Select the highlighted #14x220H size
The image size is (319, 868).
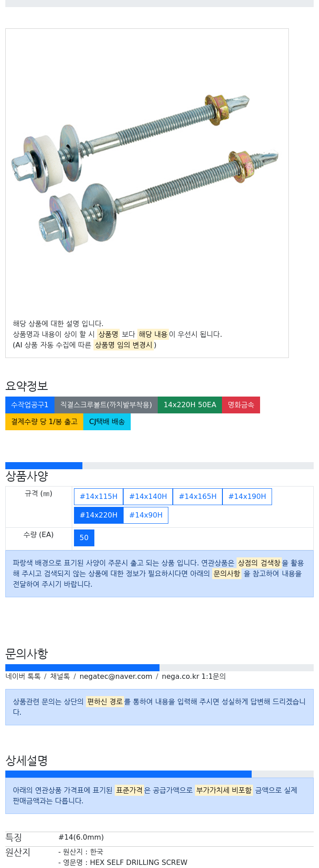coord(98,515)
